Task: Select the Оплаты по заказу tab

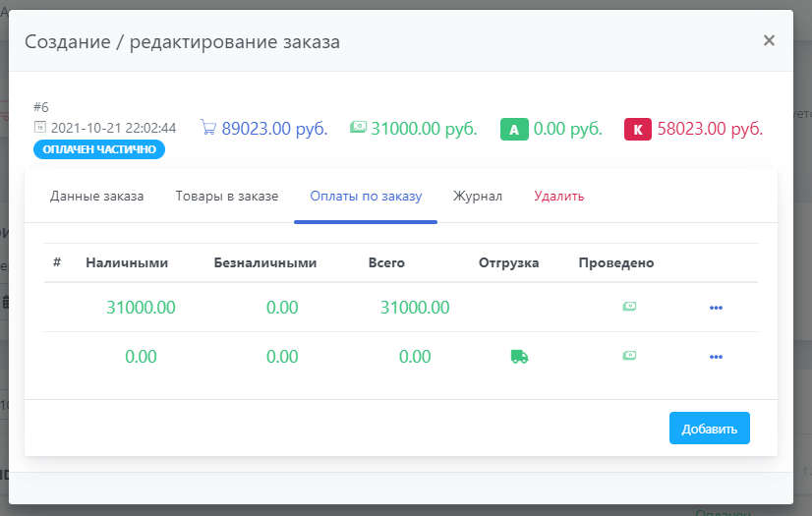Action: click(x=366, y=196)
